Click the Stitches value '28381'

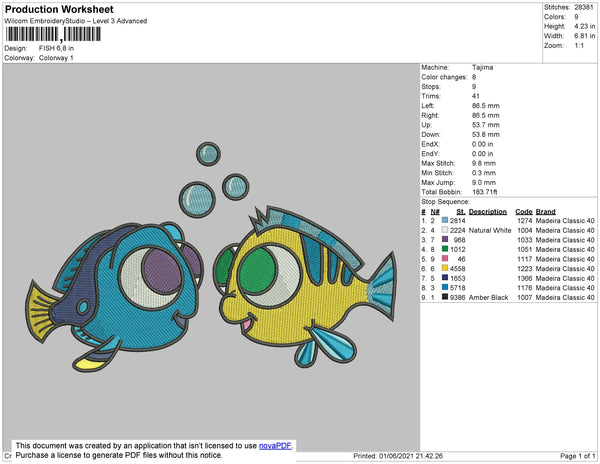[x=584, y=7]
